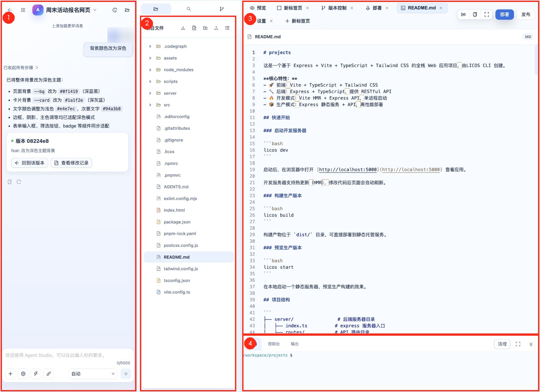
Task: Expand the 已收起所有步骤 collapsed steps
Action: tap(21, 68)
